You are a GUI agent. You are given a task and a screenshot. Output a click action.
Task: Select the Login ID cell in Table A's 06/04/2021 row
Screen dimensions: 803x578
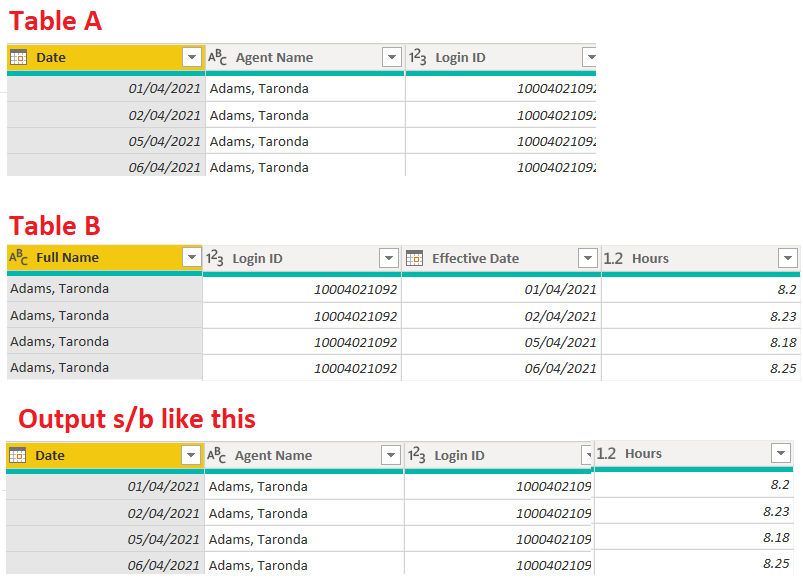[x=501, y=165]
